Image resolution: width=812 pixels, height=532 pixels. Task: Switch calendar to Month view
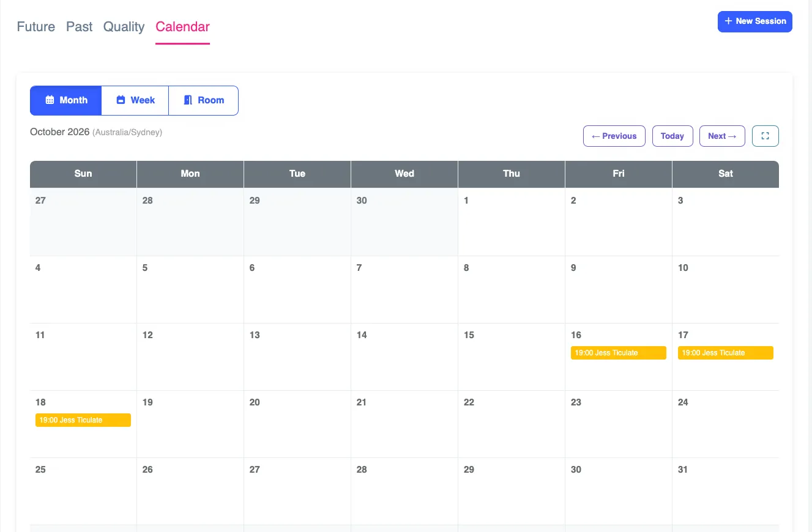pos(66,100)
